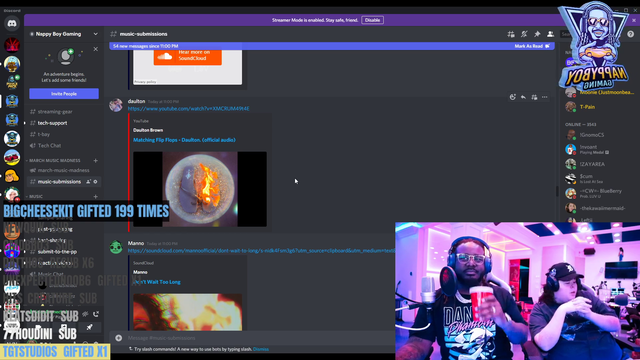Click T-Pain's avatar in member list
This screenshot has width=640, height=360.
(571, 107)
